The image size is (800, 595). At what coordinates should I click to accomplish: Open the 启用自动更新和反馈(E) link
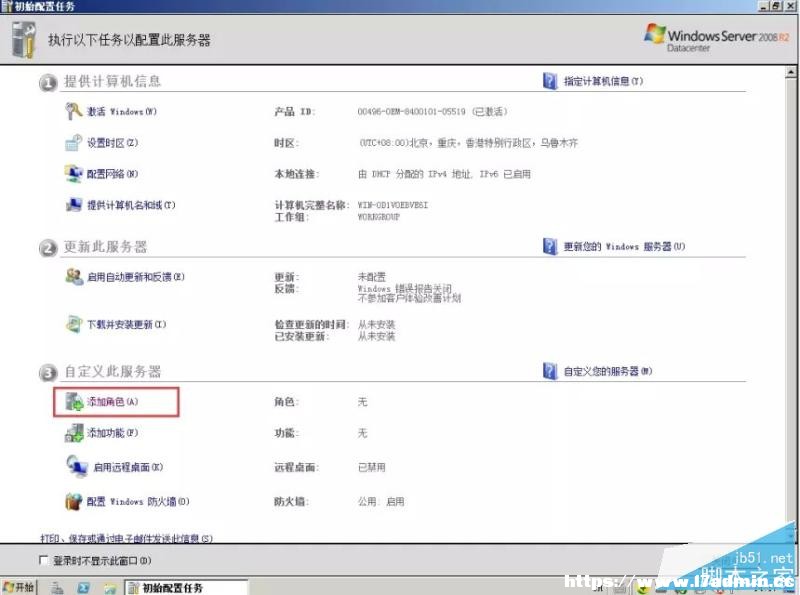(x=136, y=277)
